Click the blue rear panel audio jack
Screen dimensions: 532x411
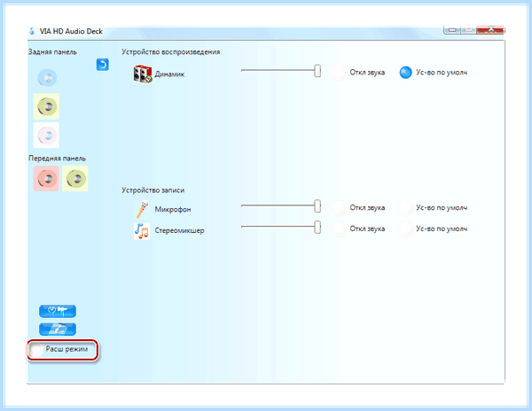pyautogui.click(x=47, y=78)
